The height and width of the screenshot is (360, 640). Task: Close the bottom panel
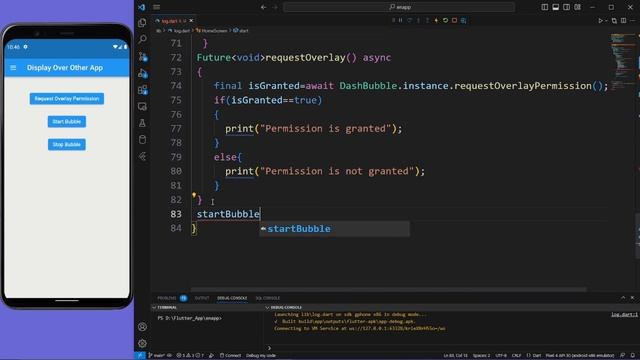(632, 298)
